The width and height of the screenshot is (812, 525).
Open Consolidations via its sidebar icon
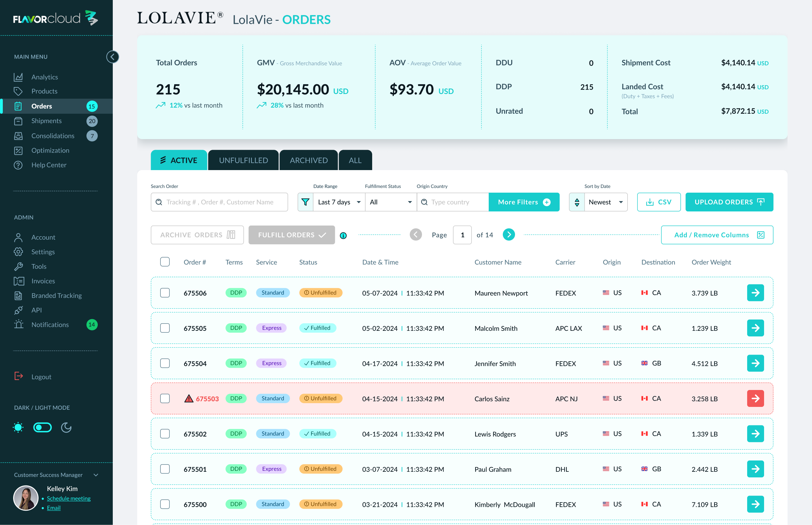coord(18,136)
